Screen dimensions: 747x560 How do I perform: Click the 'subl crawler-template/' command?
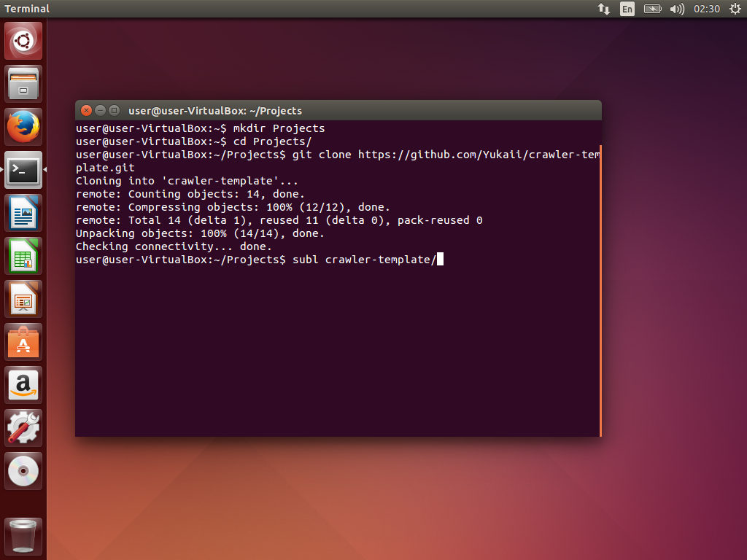[x=364, y=260]
